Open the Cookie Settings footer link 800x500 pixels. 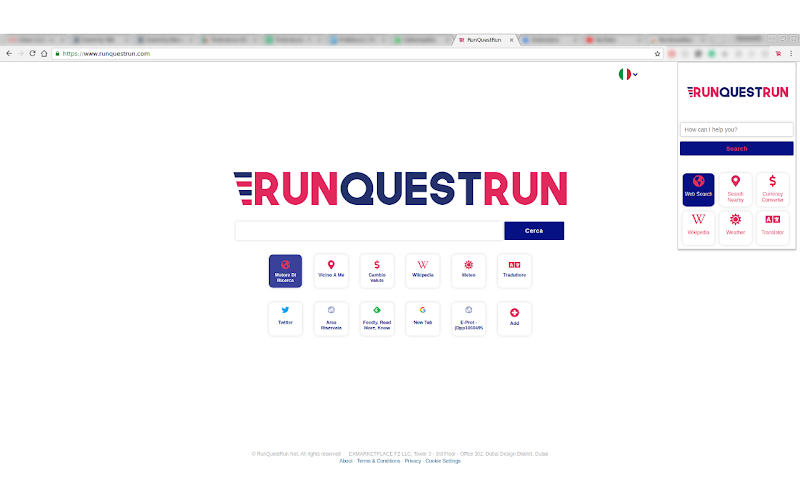coord(443,461)
